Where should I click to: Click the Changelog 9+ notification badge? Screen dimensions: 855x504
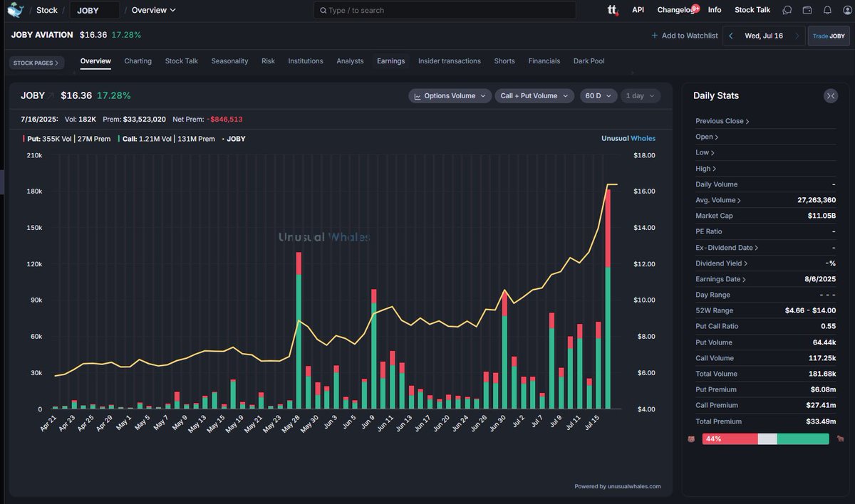(x=695, y=7)
